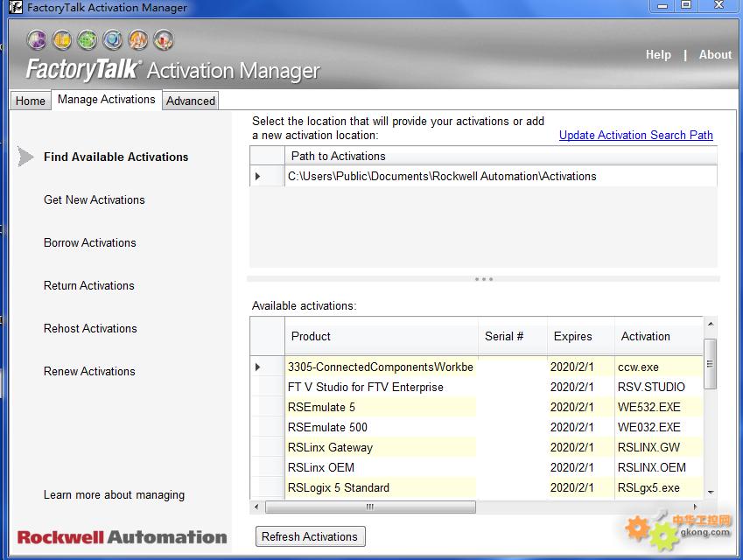
Task: Select Rehost Activations
Action: (90, 328)
